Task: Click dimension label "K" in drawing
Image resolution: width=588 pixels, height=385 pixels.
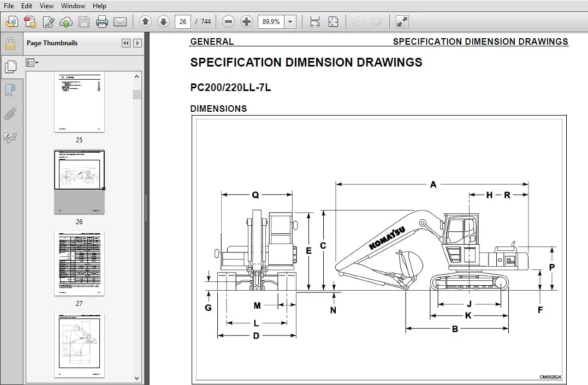Action: click(x=468, y=316)
